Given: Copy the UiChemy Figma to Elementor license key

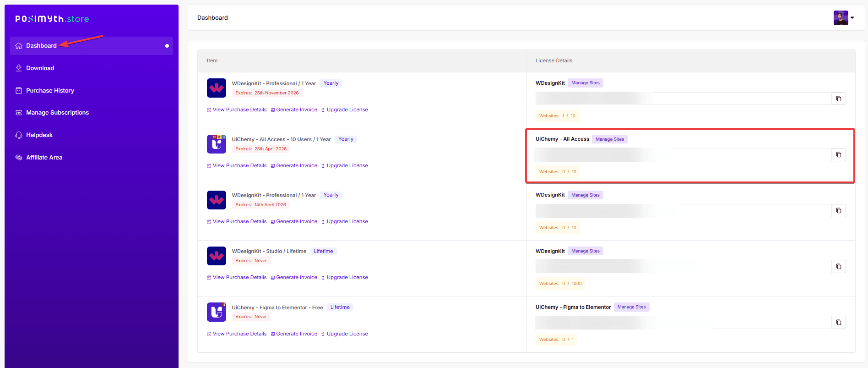Looking at the screenshot, I should (x=838, y=323).
